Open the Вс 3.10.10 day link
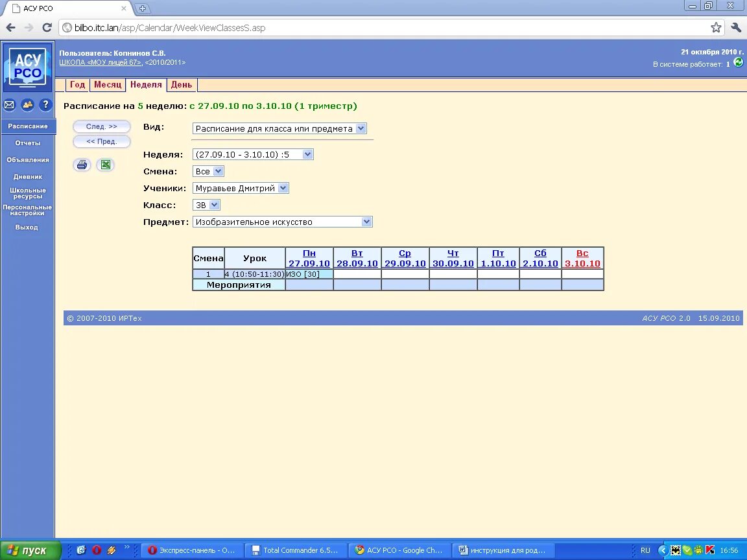The image size is (747, 560). click(x=583, y=258)
